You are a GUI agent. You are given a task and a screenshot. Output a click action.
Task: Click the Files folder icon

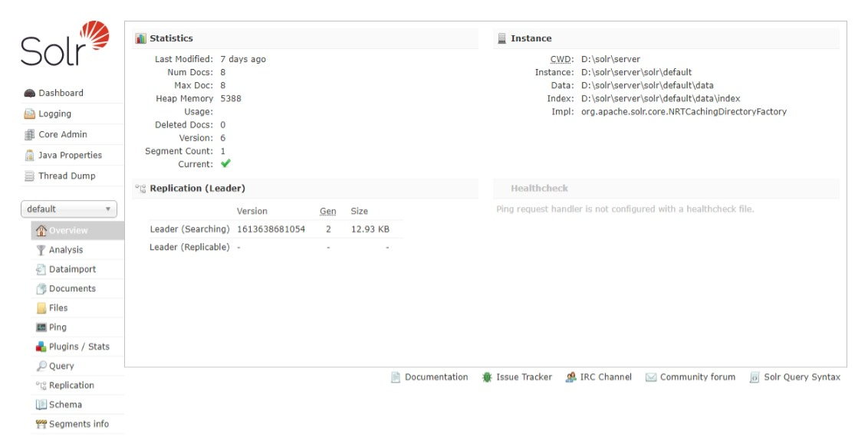(x=41, y=307)
